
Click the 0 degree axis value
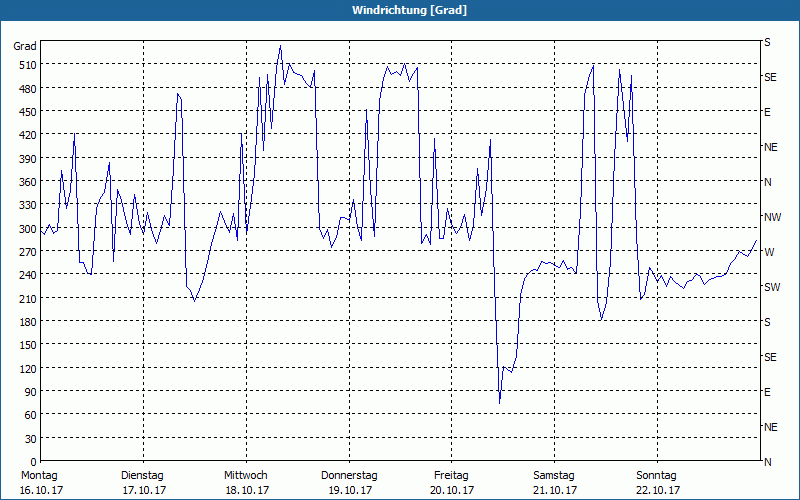34,462
